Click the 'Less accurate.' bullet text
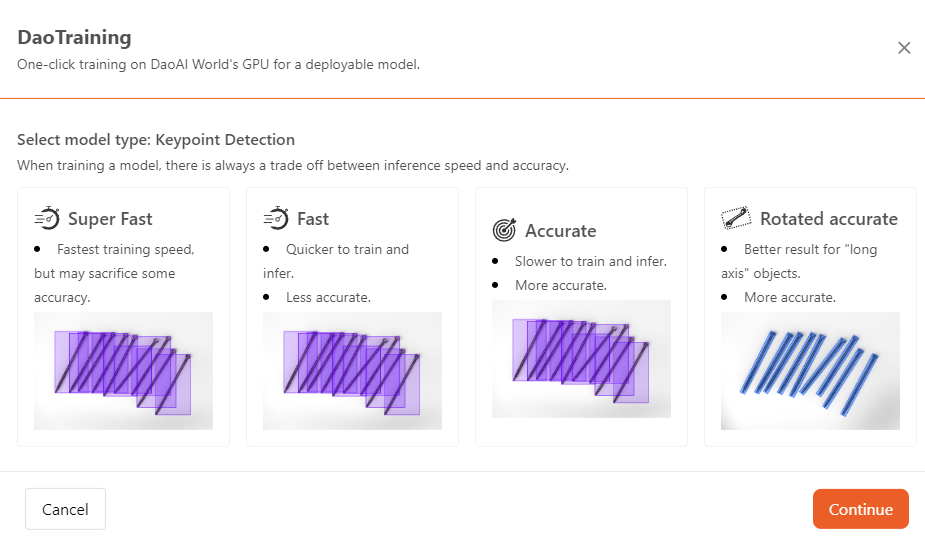The height and width of the screenshot is (543, 925). pyautogui.click(x=328, y=297)
